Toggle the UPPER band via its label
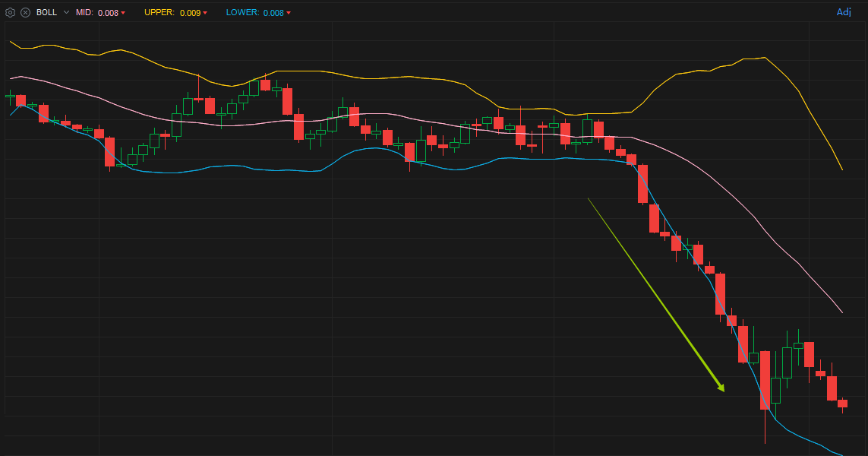 point(159,12)
